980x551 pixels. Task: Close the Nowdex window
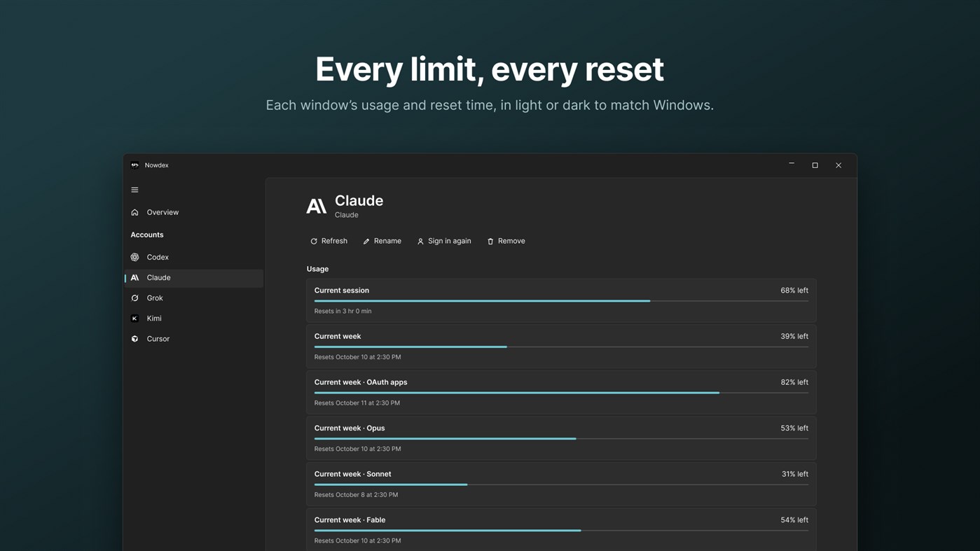point(838,165)
